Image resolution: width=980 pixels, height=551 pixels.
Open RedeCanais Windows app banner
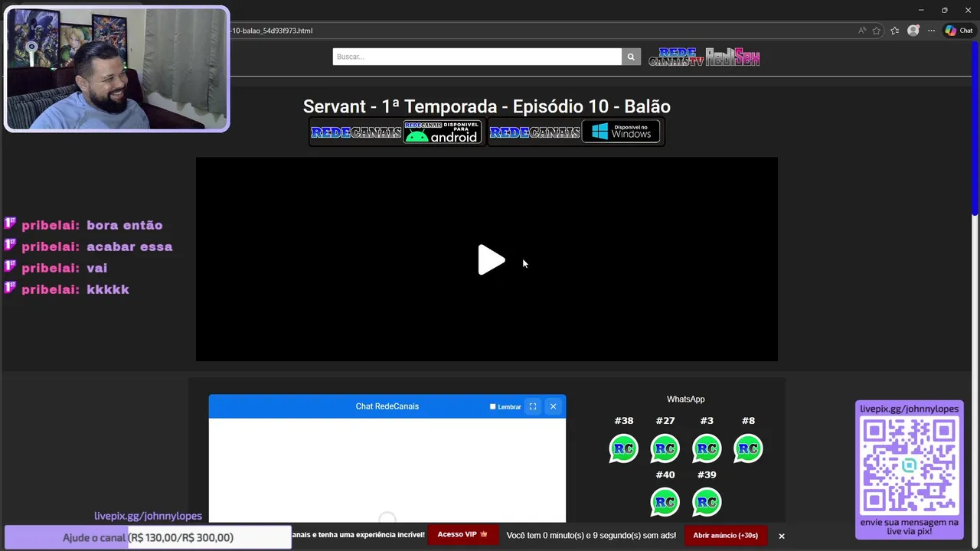[575, 132]
